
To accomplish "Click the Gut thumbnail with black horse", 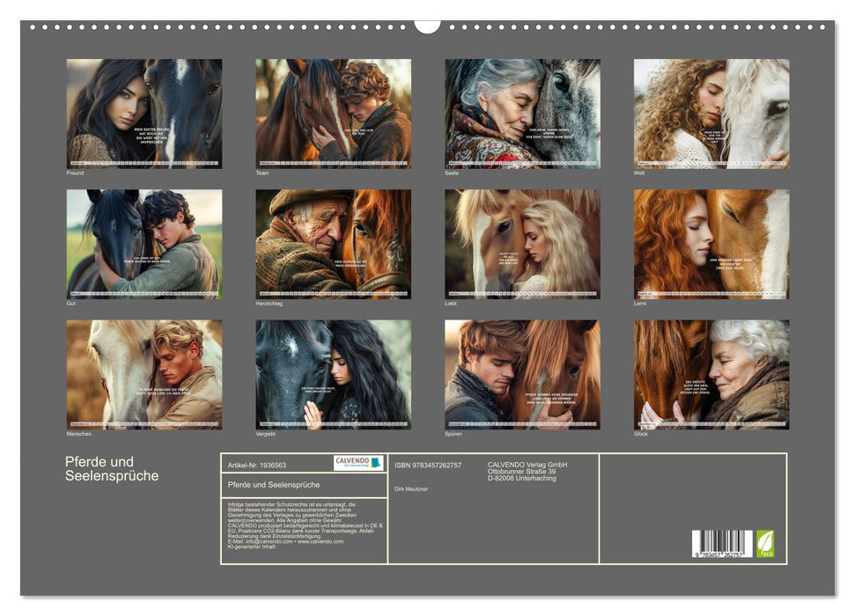I will click(144, 244).
